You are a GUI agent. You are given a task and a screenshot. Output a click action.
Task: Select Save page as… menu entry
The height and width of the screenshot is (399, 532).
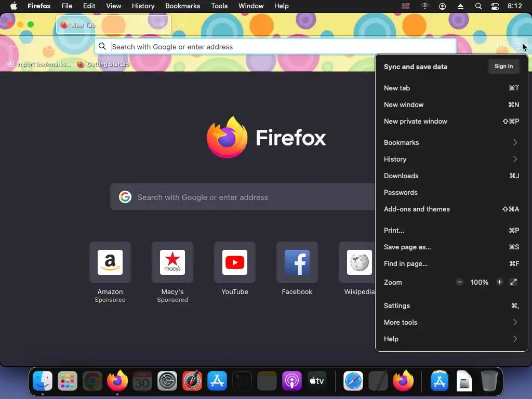451,247
